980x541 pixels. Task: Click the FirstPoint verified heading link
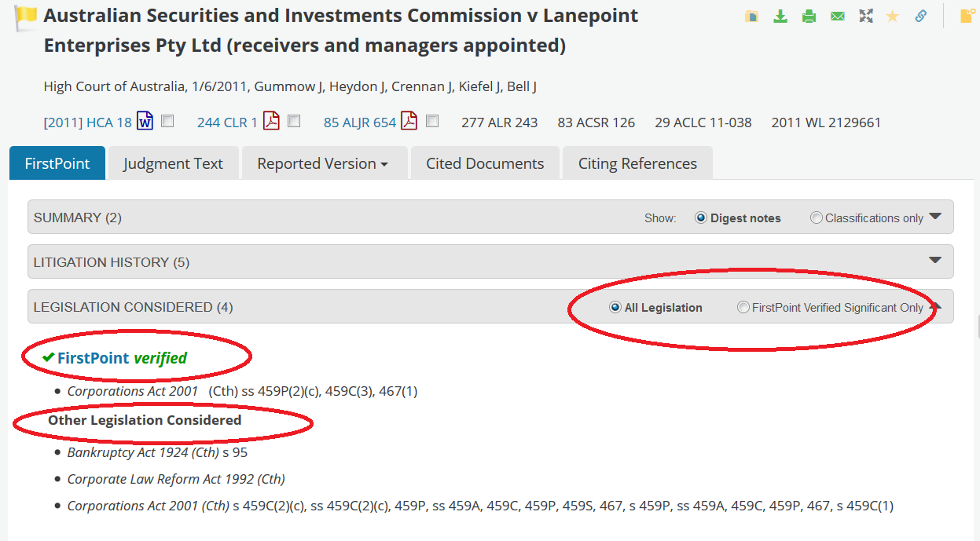(x=115, y=358)
